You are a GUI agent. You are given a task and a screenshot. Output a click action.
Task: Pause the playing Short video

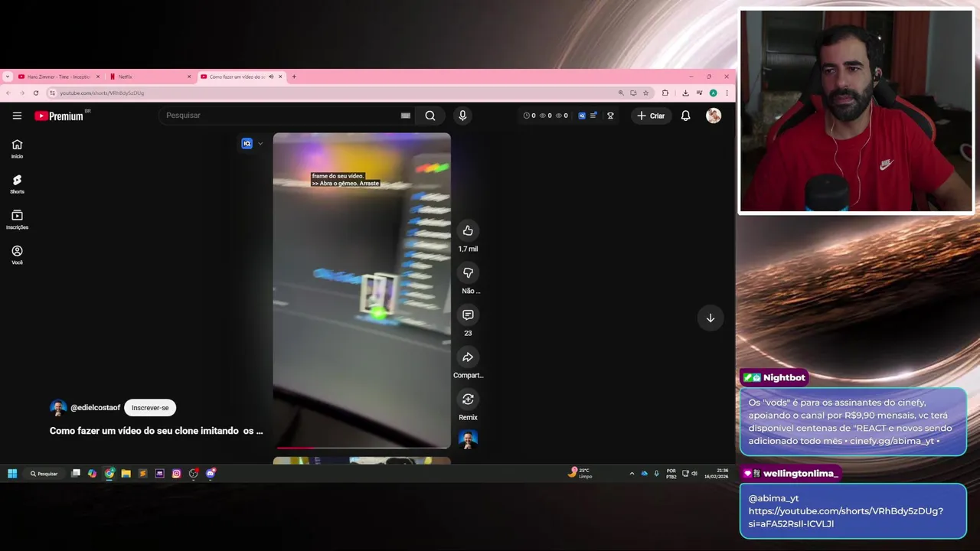pos(362,291)
